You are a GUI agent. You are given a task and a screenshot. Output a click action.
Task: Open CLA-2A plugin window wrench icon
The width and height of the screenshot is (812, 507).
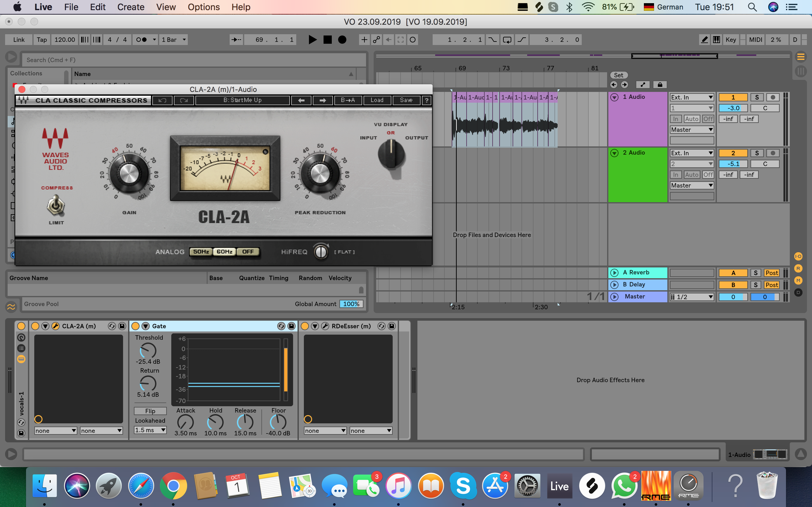56,326
